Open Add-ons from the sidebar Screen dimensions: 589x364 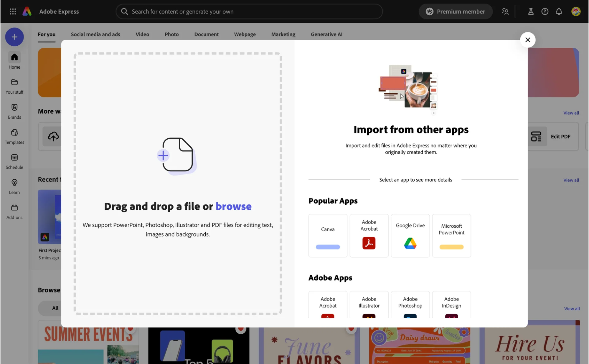pyautogui.click(x=14, y=211)
